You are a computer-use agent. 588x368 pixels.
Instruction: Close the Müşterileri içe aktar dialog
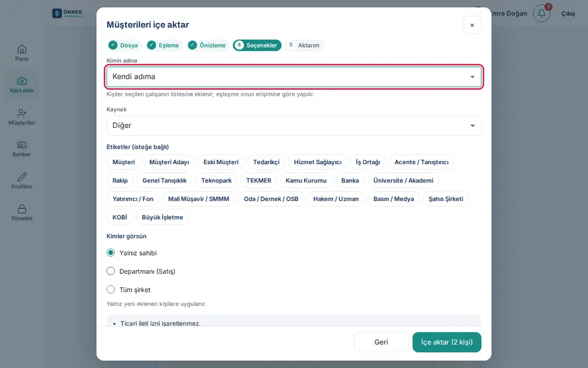(472, 25)
